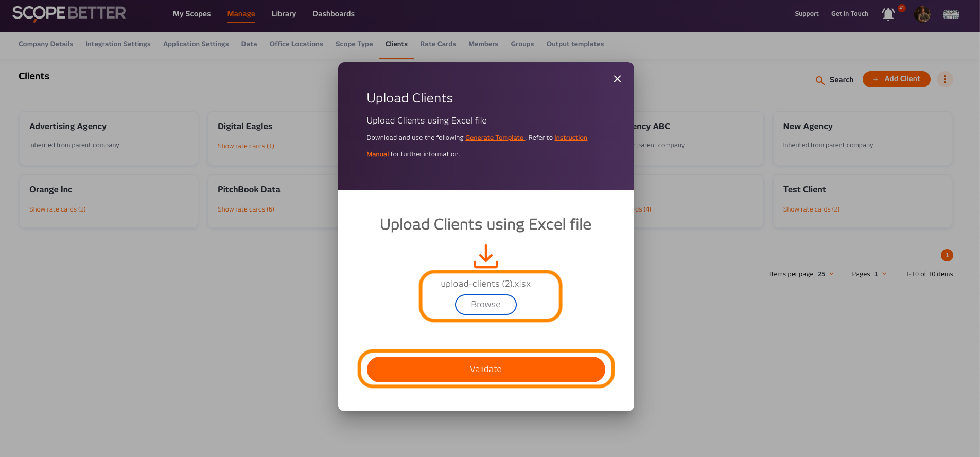980x457 pixels.
Task: Expand rate cards for Orange Inc
Action: (58, 209)
